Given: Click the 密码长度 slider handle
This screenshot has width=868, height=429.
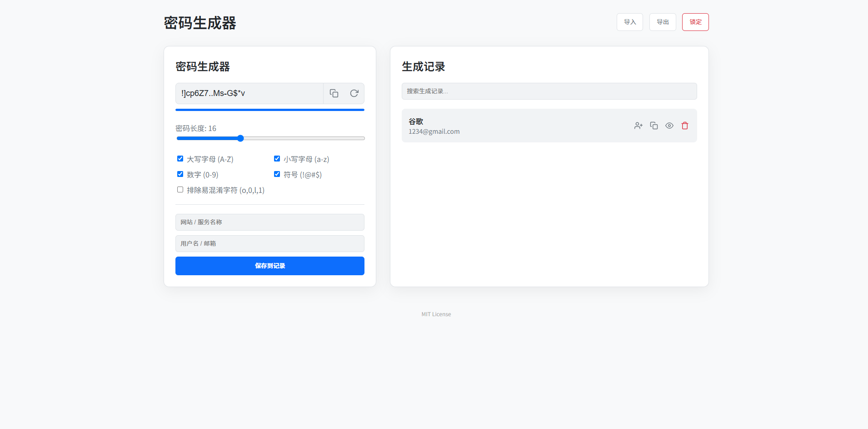Looking at the screenshot, I should coord(240,138).
